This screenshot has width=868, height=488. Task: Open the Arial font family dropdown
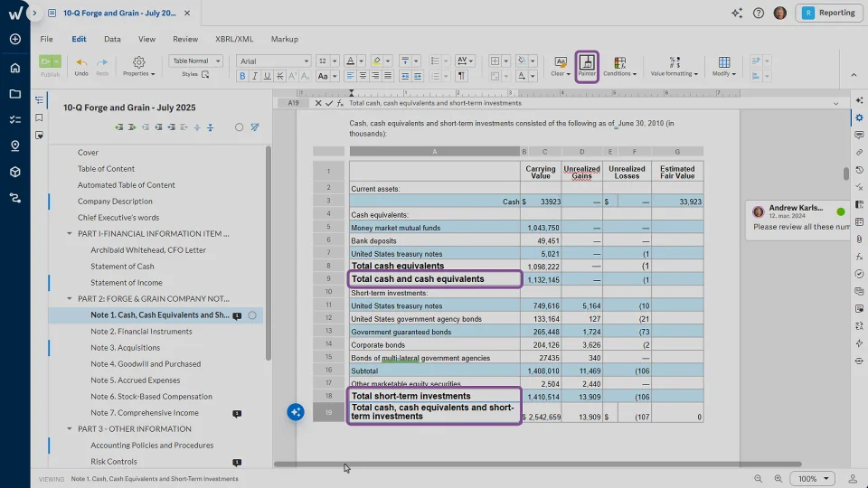pos(274,61)
